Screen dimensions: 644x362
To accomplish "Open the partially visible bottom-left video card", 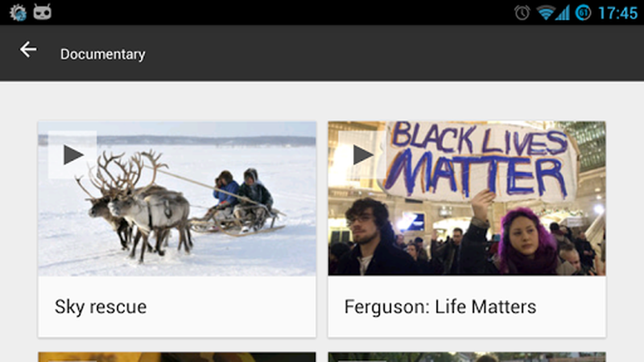I will pyautogui.click(x=177, y=356).
